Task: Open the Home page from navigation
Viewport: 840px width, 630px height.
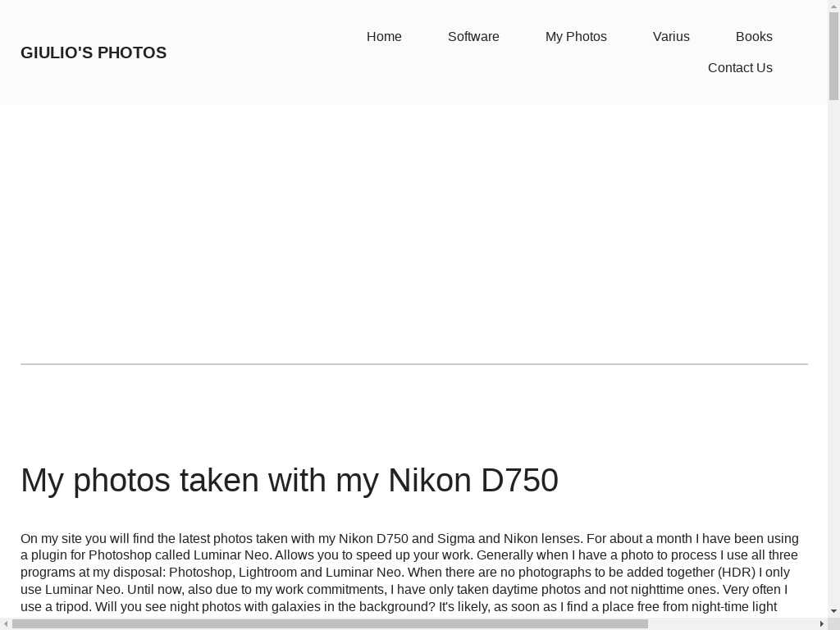Action: coord(384,37)
